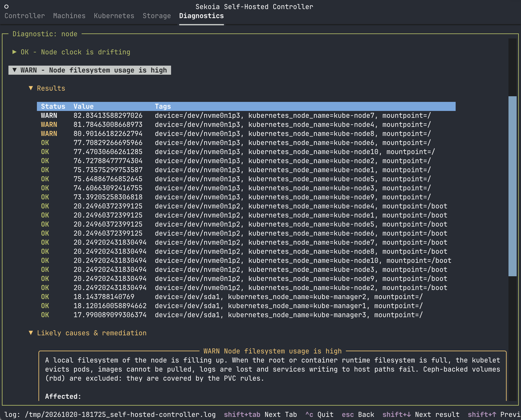Select the value 81.78463008668973
The width and height of the screenshot is (521, 420).
pyautogui.click(x=108, y=125)
